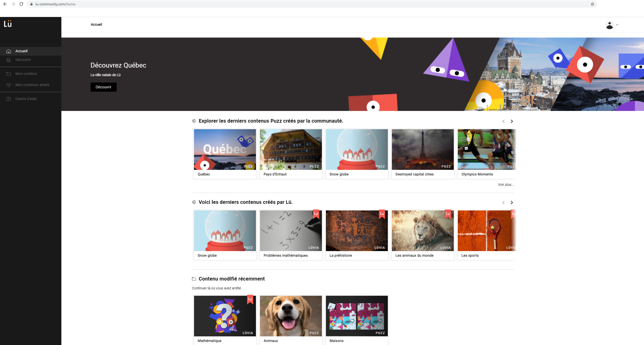Image resolution: width=644 pixels, height=345 pixels.
Task: Select the Mes contenus aimés menu item
Action: coord(32,85)
